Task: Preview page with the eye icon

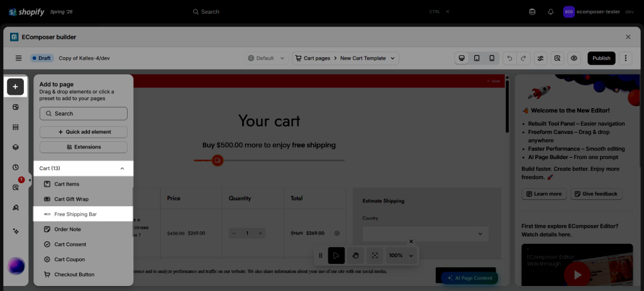Action: tap(574, 58)
